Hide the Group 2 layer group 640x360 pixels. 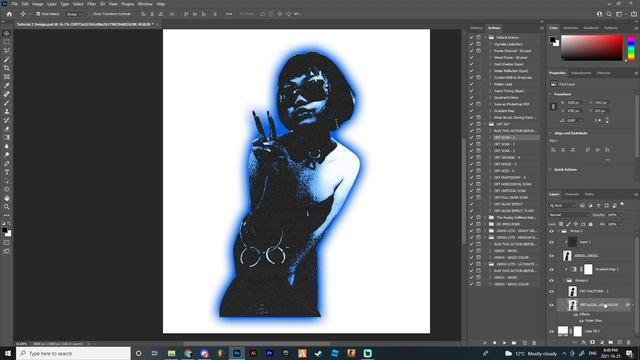pyautogui.click(x=551, y=231)
